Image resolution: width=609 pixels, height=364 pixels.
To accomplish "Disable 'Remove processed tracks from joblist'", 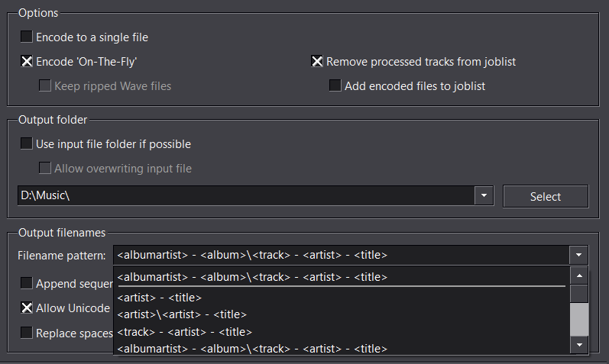I will click(x=317, y=62).
